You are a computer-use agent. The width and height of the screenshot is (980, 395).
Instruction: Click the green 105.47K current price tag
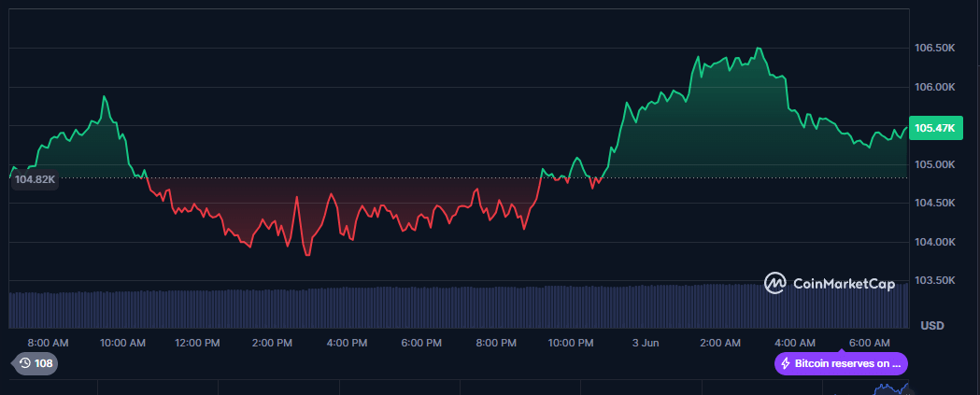pyautogui.click(x=935, y=128)
